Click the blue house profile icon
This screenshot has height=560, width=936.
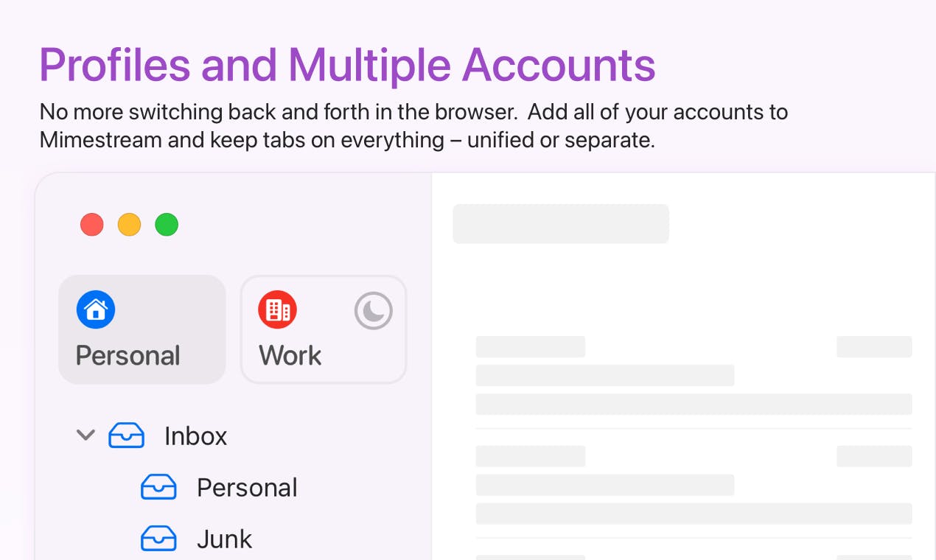point(96,309)
